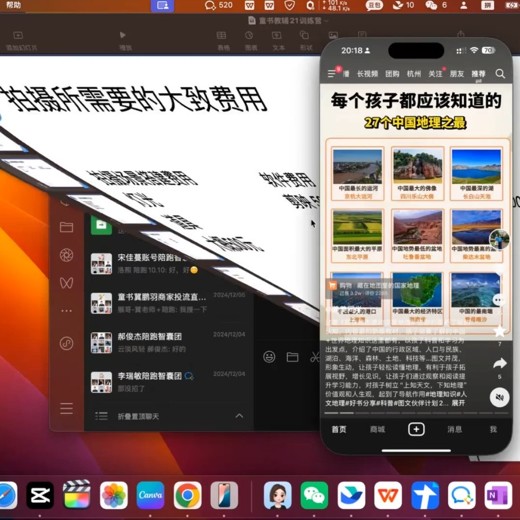Click the share icon in Keynote toolbar

point(461,34)
